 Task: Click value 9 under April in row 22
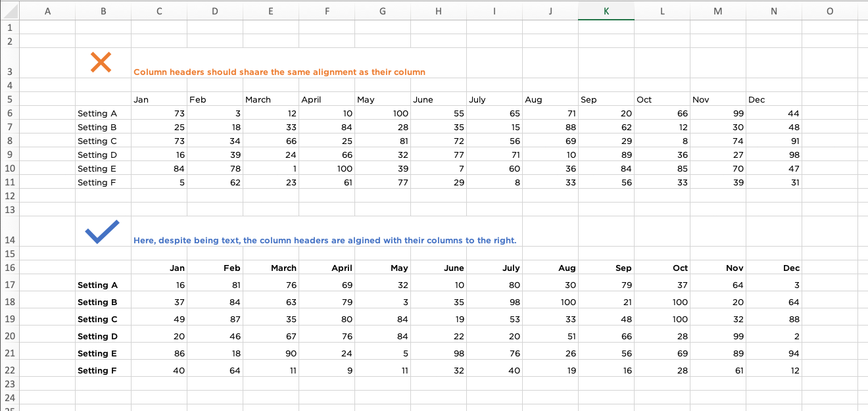[350, 371]
